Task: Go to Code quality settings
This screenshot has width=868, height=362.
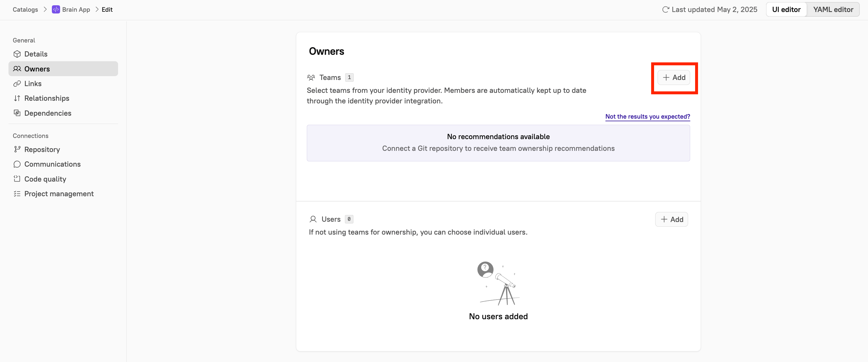Action: [x=63, y=179]
